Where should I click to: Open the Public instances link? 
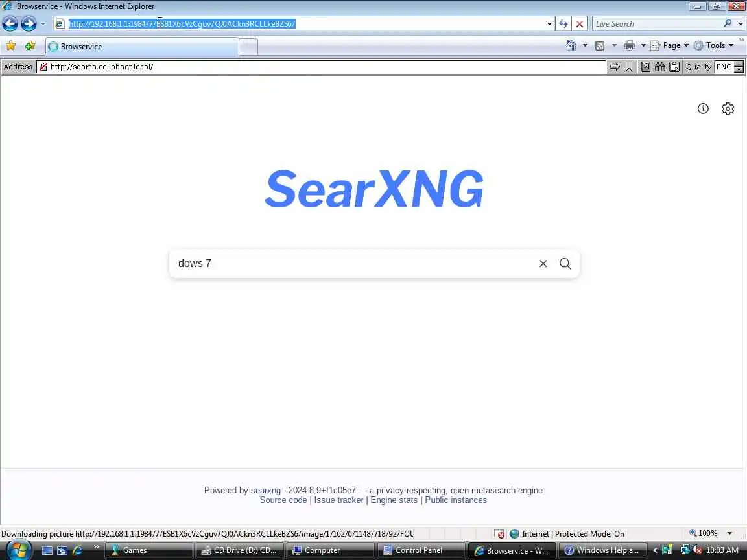pyautogui.click(x=456, y=500)
